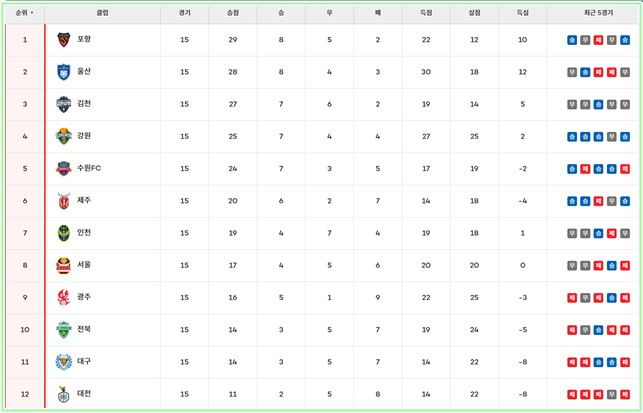Click the Gwangju (광주) team logo
The width and height of the screenshot is (643, 413).
[64, 298]
